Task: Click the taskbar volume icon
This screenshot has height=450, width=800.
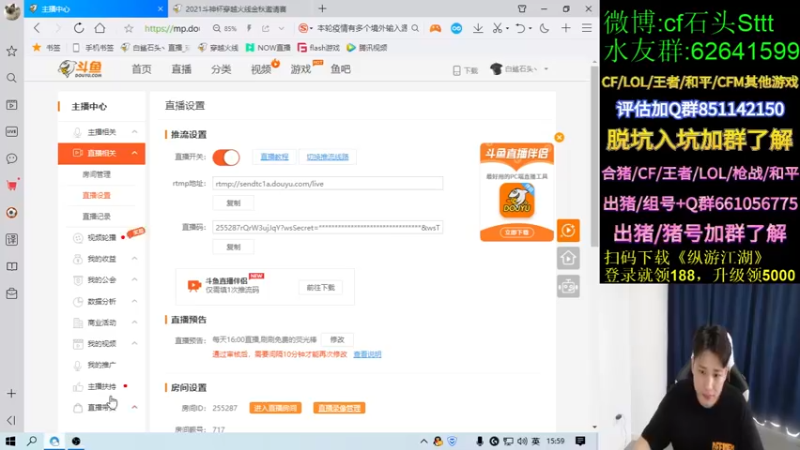Action: coord(522,441)
